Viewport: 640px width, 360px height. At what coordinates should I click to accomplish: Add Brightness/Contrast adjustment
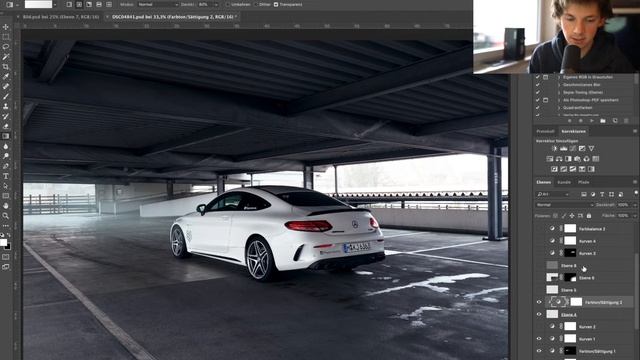click(x=554, y=149)
